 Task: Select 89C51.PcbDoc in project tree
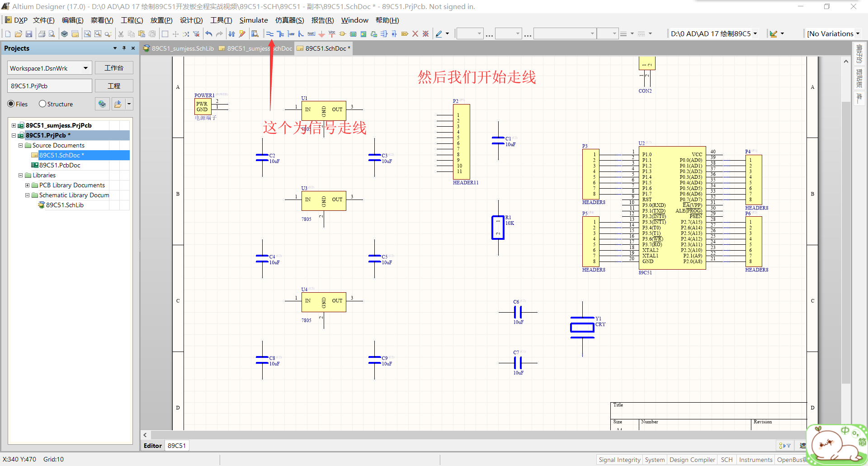(60, 165)
